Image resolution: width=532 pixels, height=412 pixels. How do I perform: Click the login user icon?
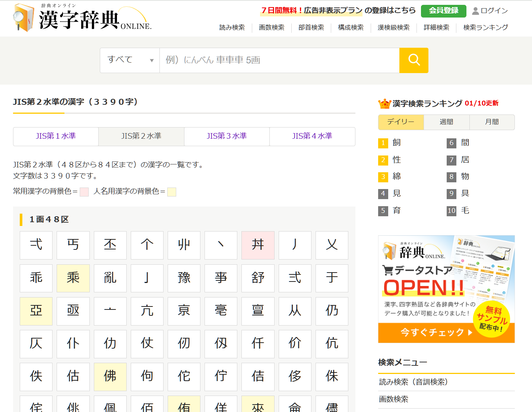[x=475, y=11]
